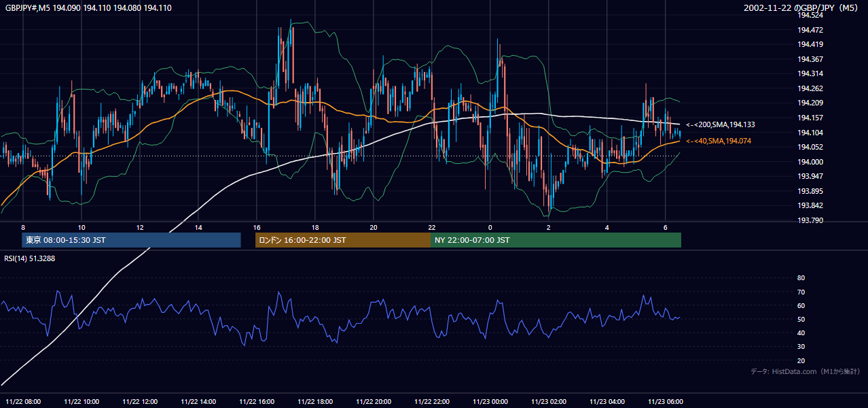Screen dimensions: 868x408
Task: Click the RSI scale value 40
Action: point(801,333)
